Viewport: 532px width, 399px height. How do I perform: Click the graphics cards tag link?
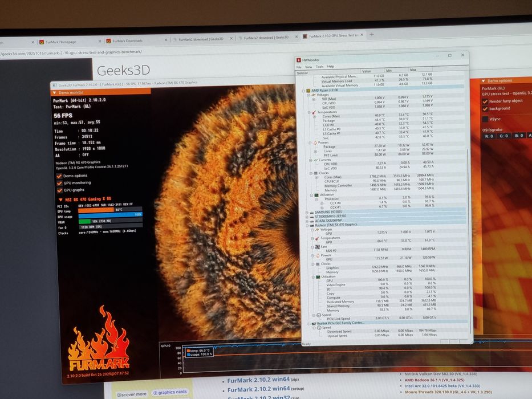coord(170,392)
